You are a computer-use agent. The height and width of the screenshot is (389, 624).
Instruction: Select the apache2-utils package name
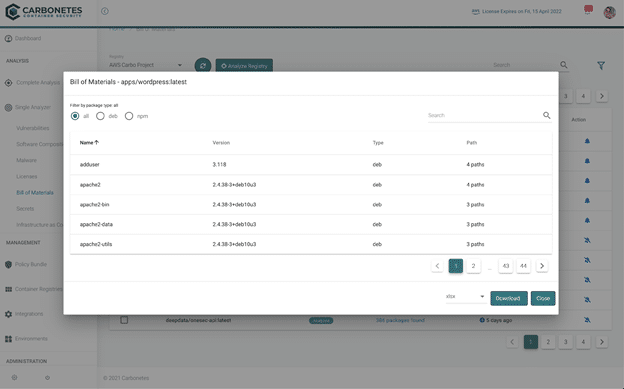click(x=96, y=244)
